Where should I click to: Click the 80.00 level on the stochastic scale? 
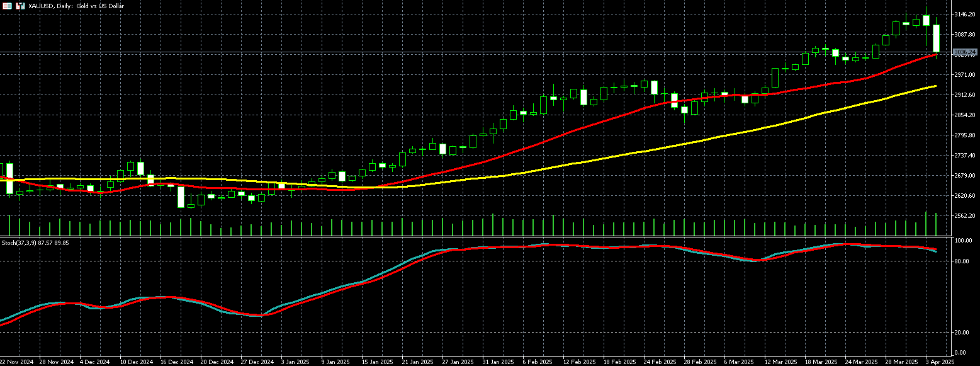pos(962,261)
